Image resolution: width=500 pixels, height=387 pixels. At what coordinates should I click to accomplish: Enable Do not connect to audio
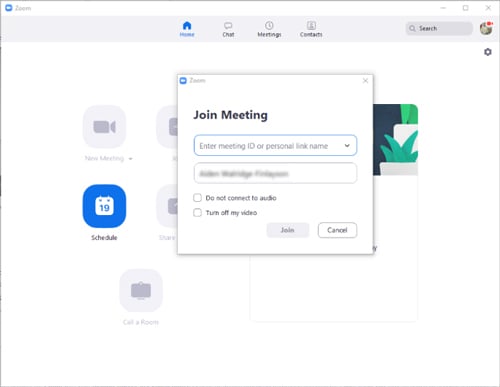click(x=197, y=198)
